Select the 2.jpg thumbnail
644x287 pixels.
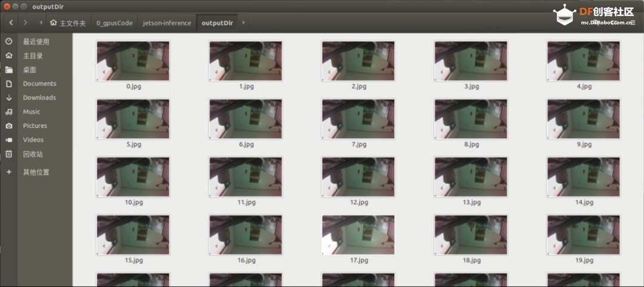[x=358, y=61]
